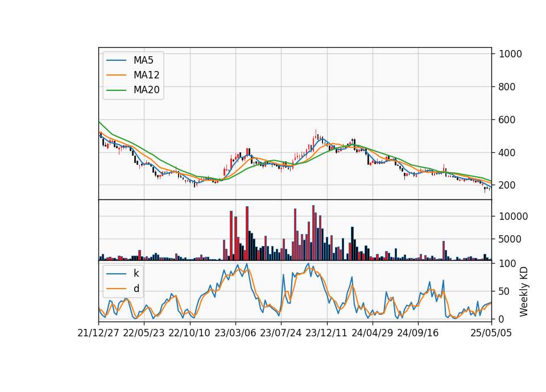
Task: Click the 600 price axis label
Action: (507, 120)
